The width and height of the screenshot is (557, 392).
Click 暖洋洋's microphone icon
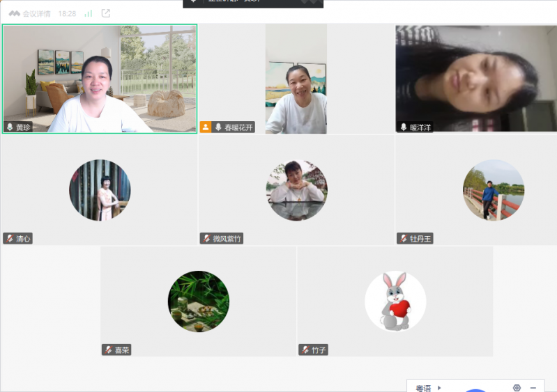point(403,127)
